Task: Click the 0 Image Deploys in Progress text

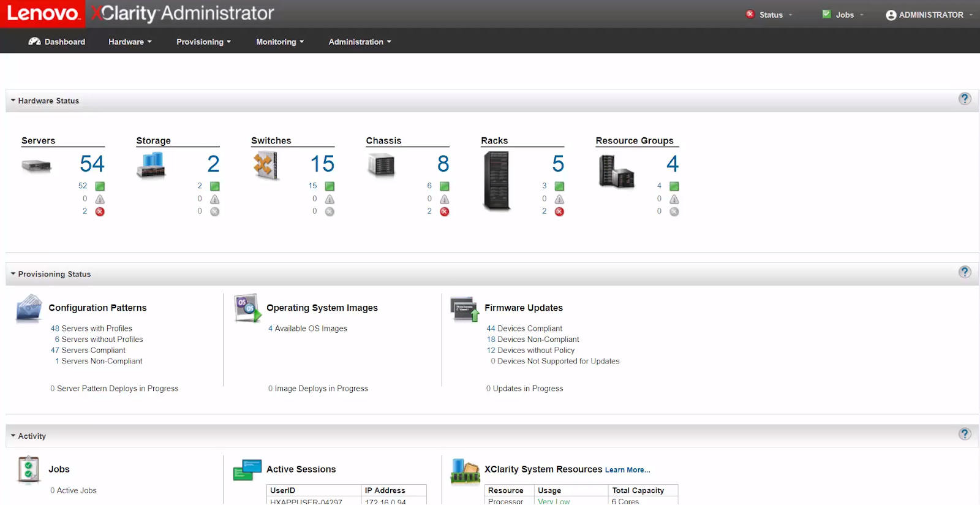Action: 318,389
